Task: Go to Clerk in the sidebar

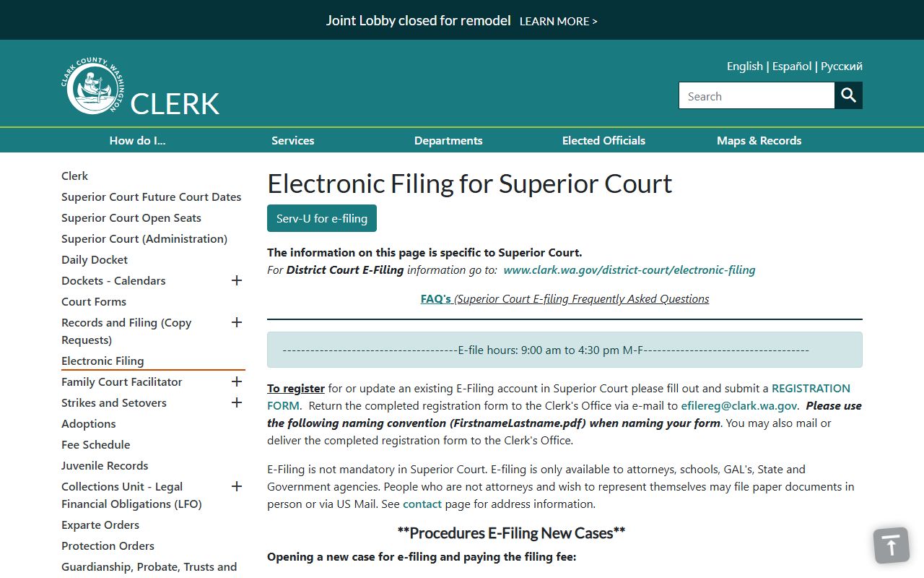Action: [x=74, y=176]
